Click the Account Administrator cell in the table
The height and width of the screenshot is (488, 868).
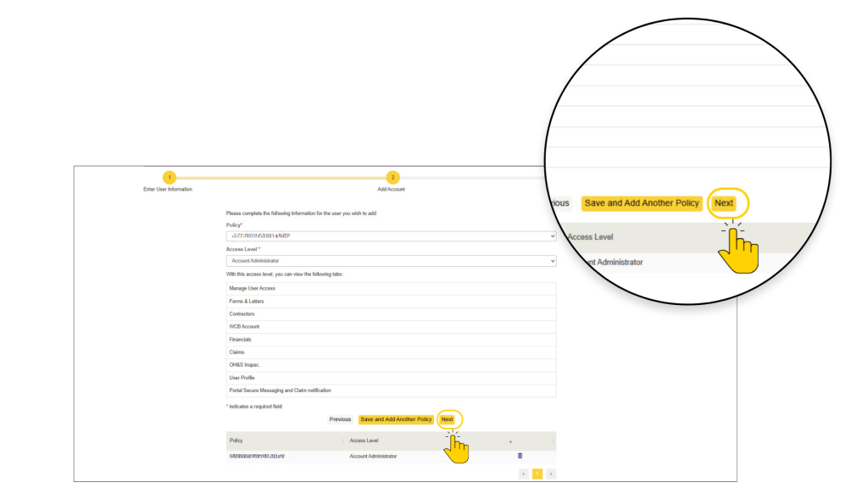[x=373, y=457]
